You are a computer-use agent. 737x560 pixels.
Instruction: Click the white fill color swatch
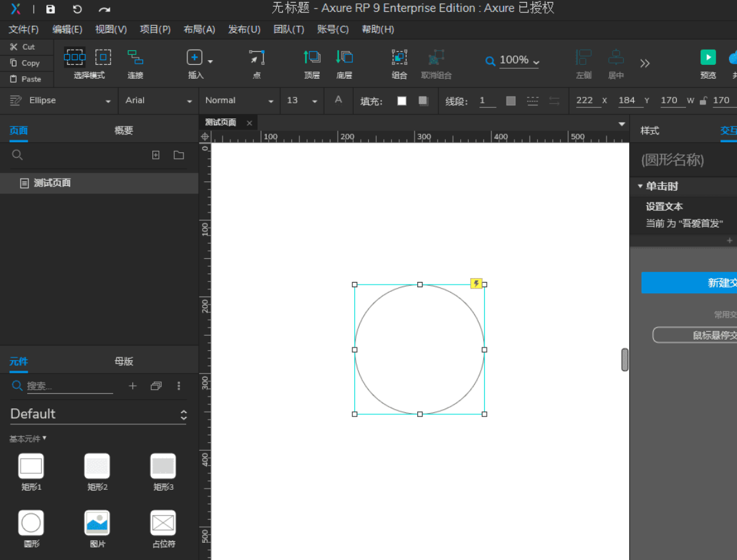click(402, 101)
